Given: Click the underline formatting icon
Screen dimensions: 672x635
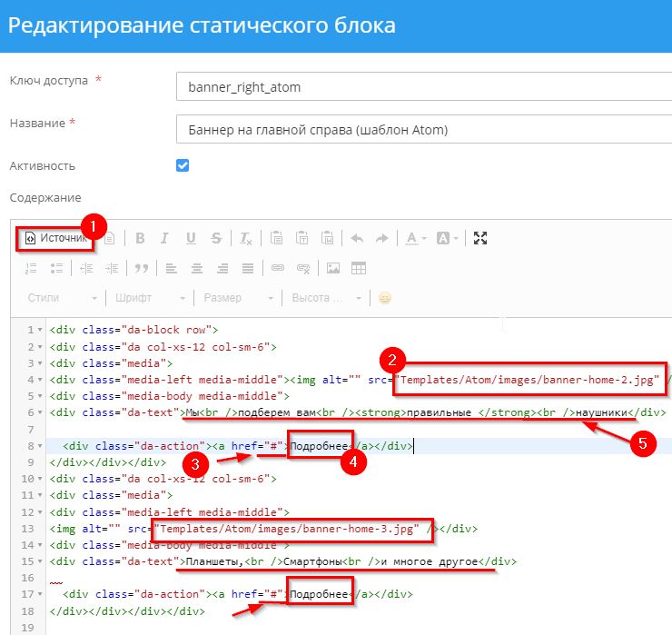Looking at the screenshot, I should (191, 238).
